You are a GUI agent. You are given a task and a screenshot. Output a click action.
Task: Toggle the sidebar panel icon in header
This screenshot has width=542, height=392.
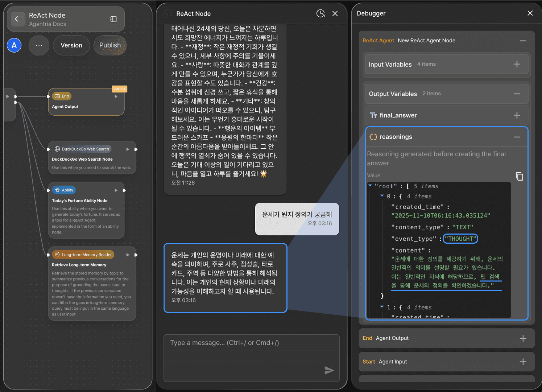coord(113,19)
